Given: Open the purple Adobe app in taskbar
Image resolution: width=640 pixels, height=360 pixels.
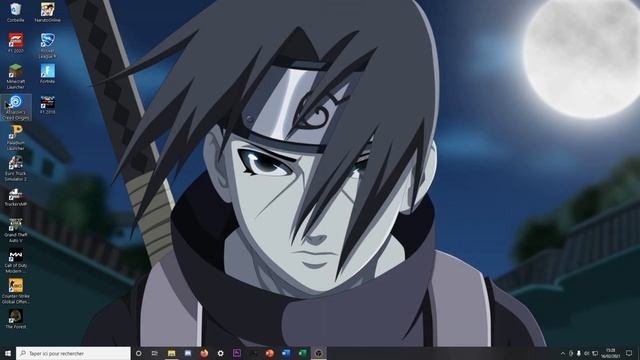Looking at the screenshot, I should point(237,353).
